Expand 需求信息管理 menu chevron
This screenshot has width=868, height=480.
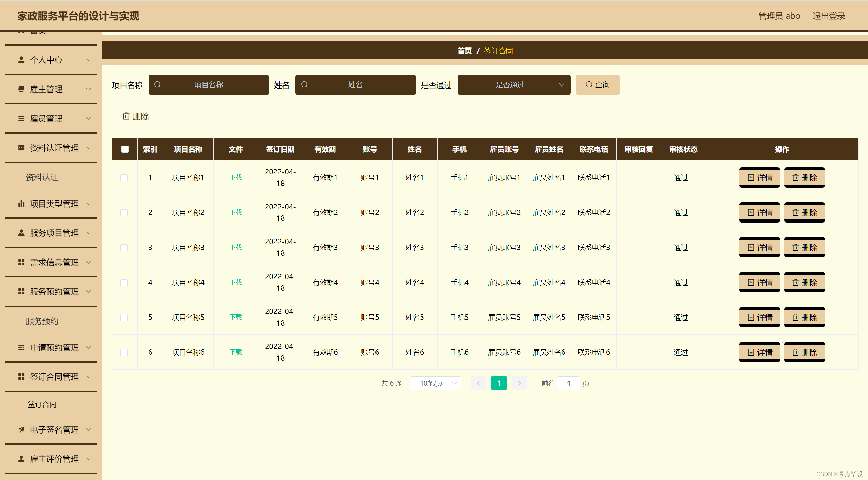(89, 262)
